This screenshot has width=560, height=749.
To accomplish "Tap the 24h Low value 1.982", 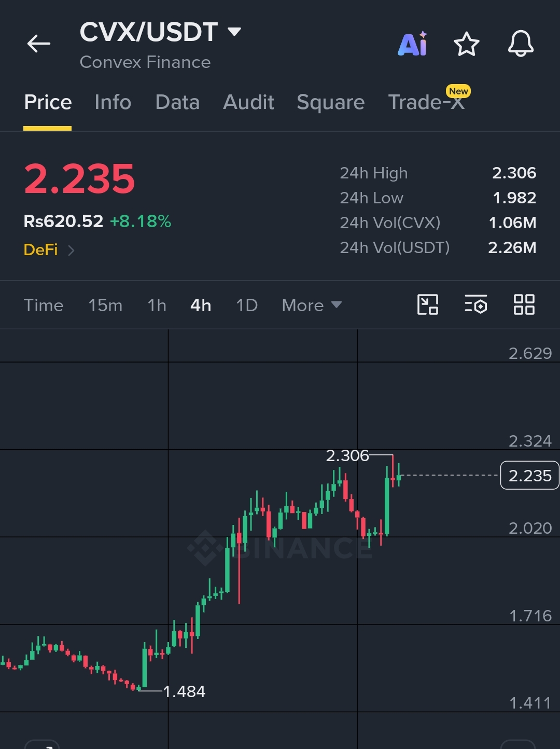I will (514, 198).
